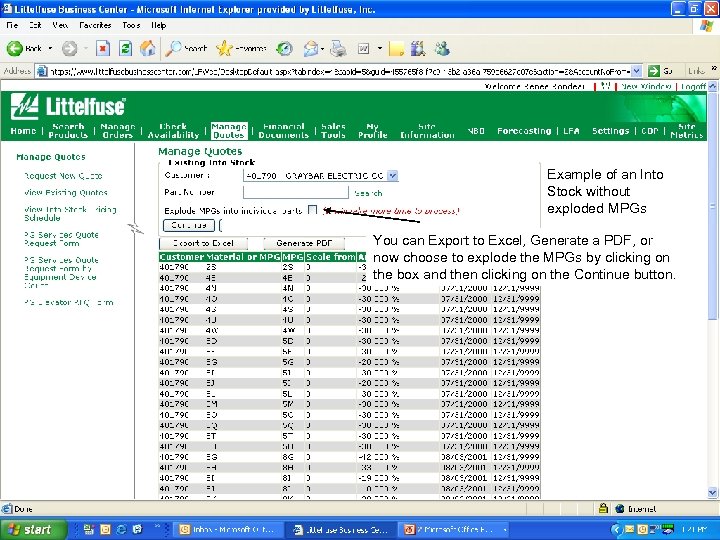
Task: Select the Manage Quotes navigation tab
Action: (228, 131)
